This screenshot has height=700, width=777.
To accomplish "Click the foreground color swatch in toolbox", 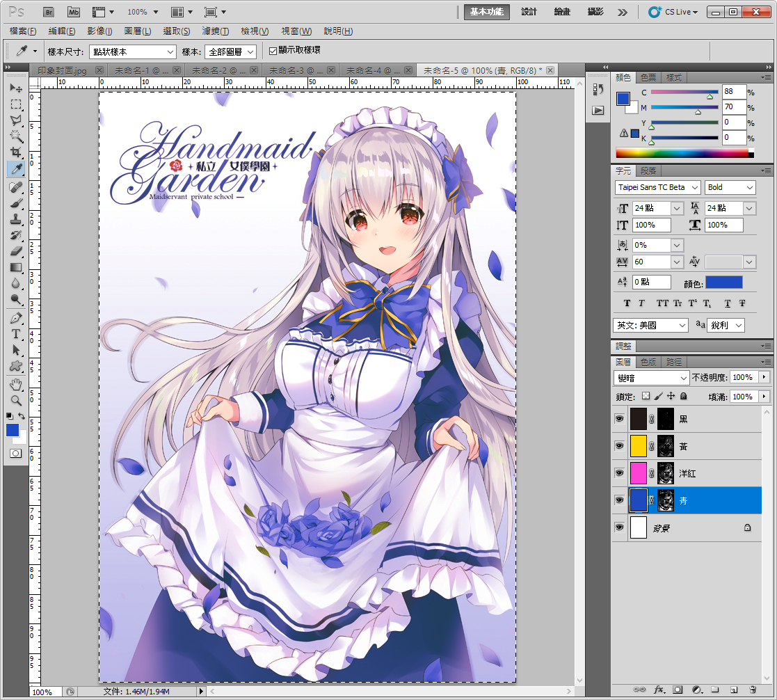I will pyautogui.click(x=13, y=429).
